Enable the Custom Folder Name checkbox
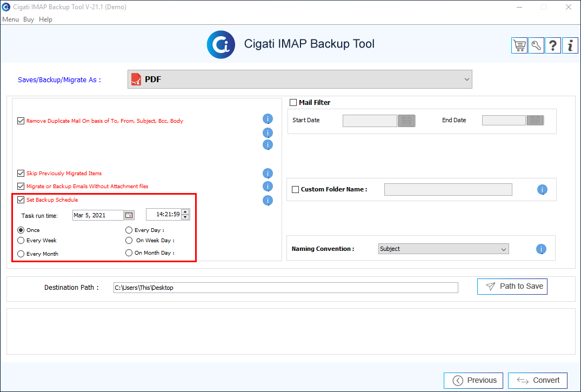The image size is (581, 392). 295,189
